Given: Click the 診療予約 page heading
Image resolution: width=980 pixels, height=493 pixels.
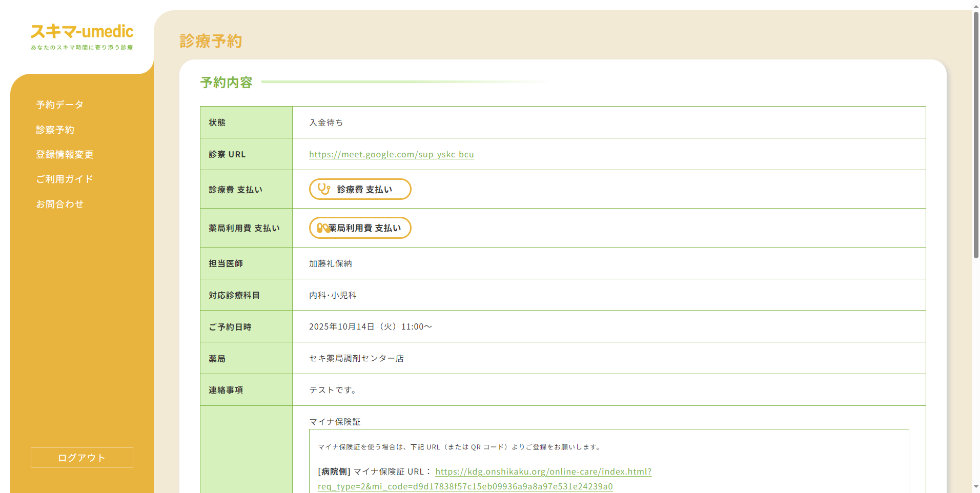Looking at the screenshot, I should click(x=211, y=41).
